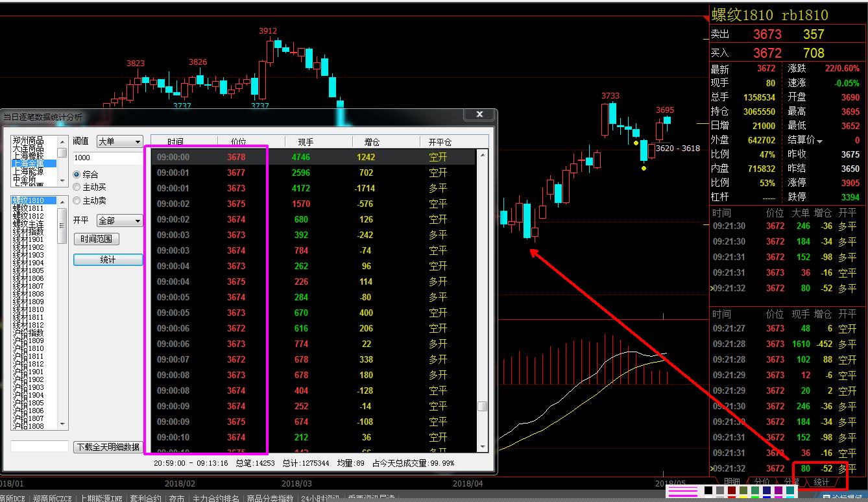
Task: Open the 阈值 大单 dropdown
Action: (119, 141)
